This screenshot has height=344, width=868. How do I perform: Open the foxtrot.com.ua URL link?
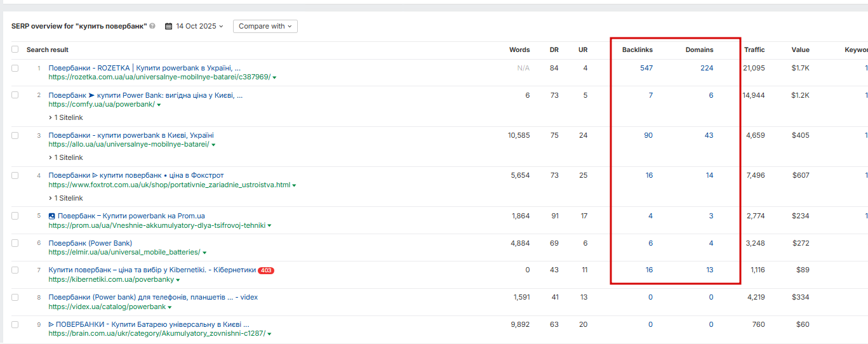click(x=169, y=185)
